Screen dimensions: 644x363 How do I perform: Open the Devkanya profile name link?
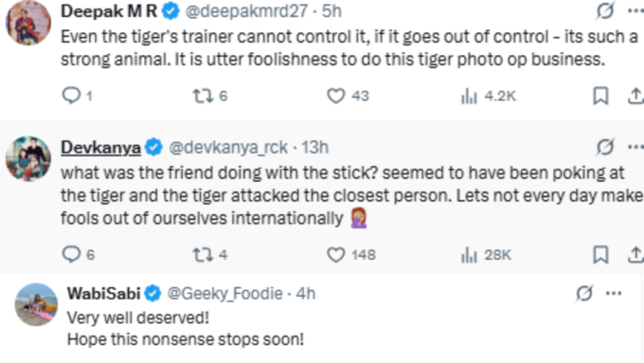[100, 147]
